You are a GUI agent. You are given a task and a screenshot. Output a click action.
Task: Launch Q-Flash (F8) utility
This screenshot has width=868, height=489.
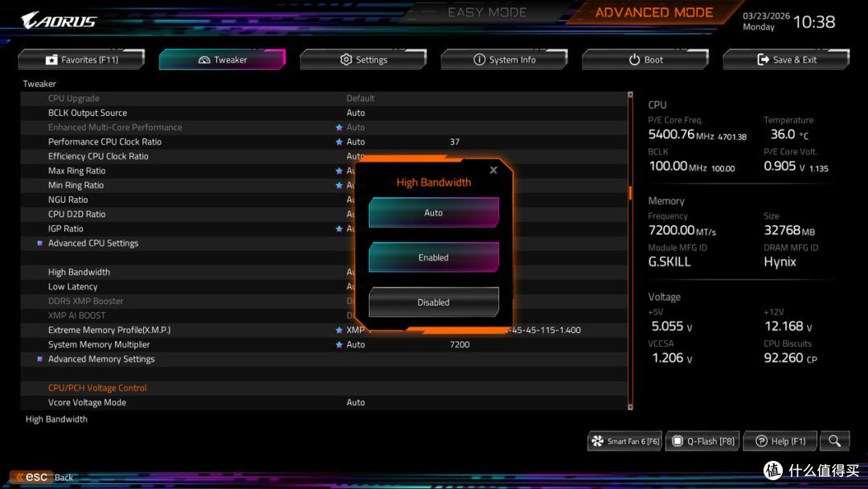(x=702, y=441)
